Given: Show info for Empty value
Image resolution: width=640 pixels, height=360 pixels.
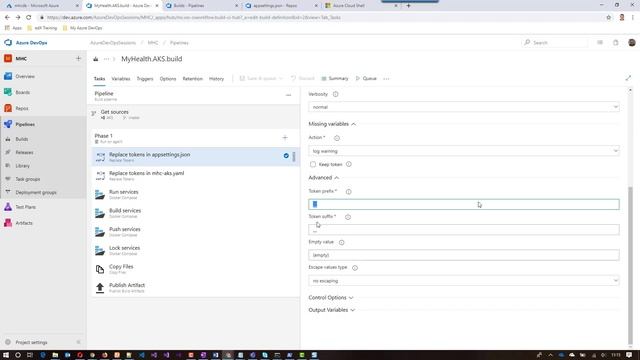Looking at the screenshot, I should (342, 242).
